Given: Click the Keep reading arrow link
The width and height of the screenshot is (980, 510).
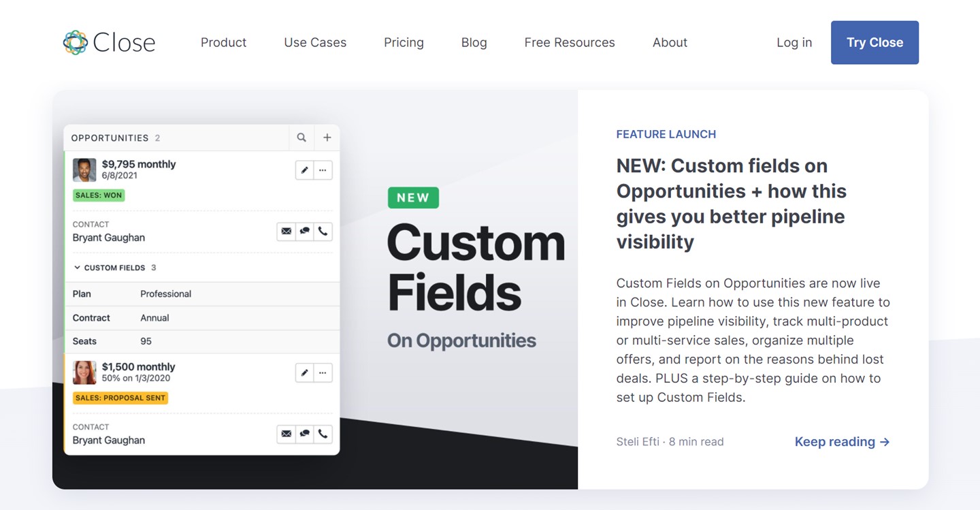Looking at the screenshot, I should point(843,442).
